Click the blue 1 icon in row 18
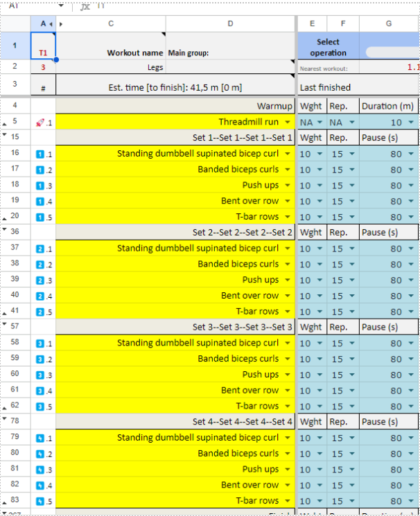This screenshot has width=420, height=516. [40, 186]
